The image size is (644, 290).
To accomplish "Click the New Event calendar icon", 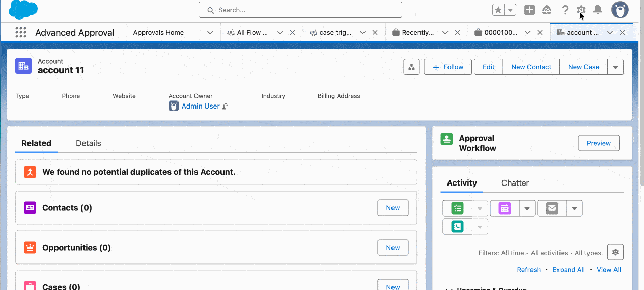I will (x=505, y=208).
